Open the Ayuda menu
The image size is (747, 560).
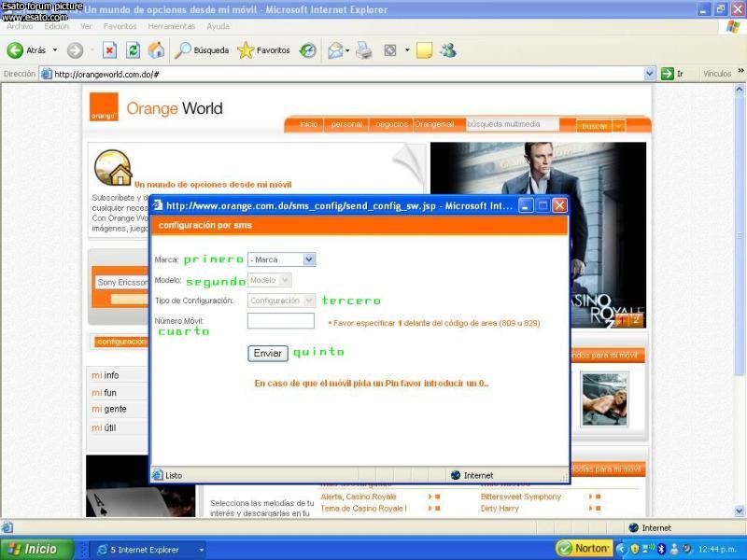(218, 27)
